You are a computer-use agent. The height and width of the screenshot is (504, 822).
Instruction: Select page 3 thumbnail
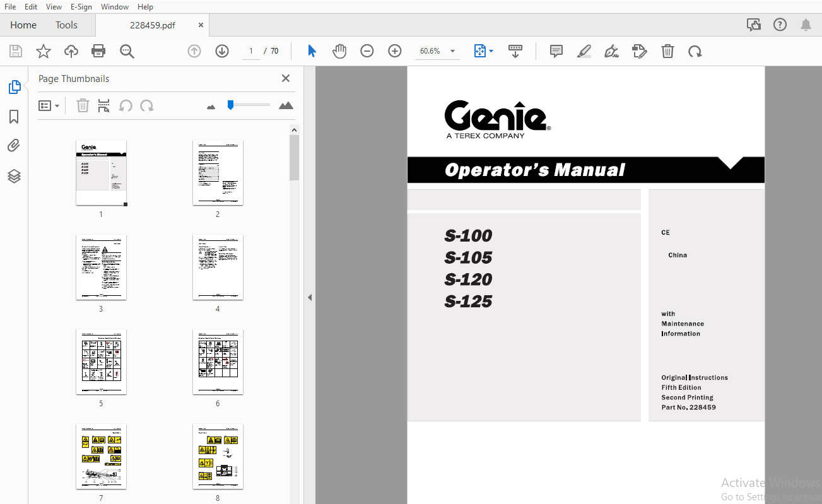tap(101, 267)
